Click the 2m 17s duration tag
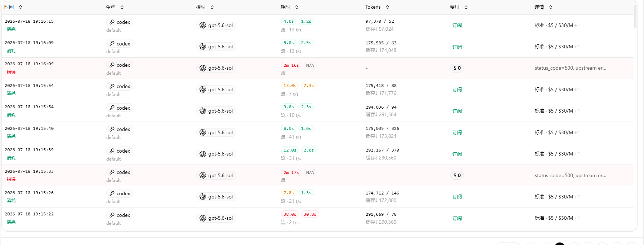Viewport: 644px width, 245px height. 291,172
